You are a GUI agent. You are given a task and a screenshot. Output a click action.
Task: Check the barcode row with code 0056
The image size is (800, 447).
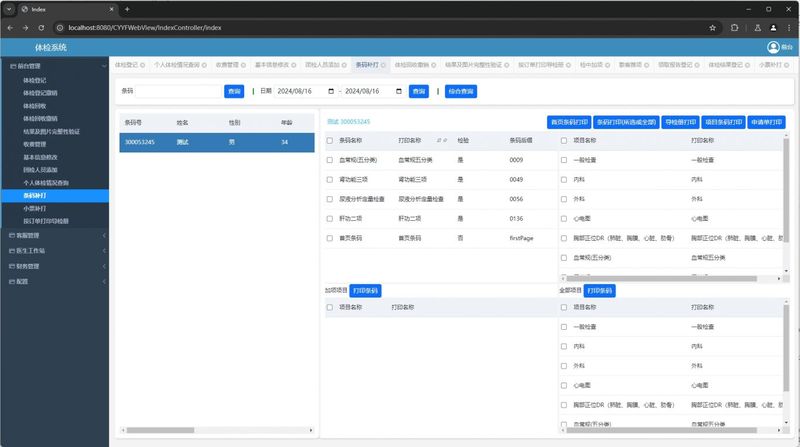coord(330,199)
